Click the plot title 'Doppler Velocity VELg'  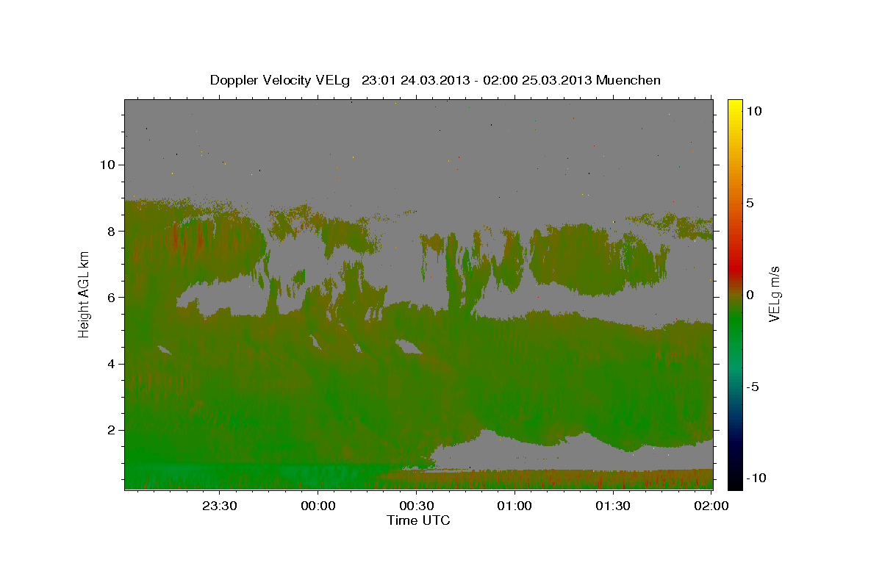[x=282, y=81]
